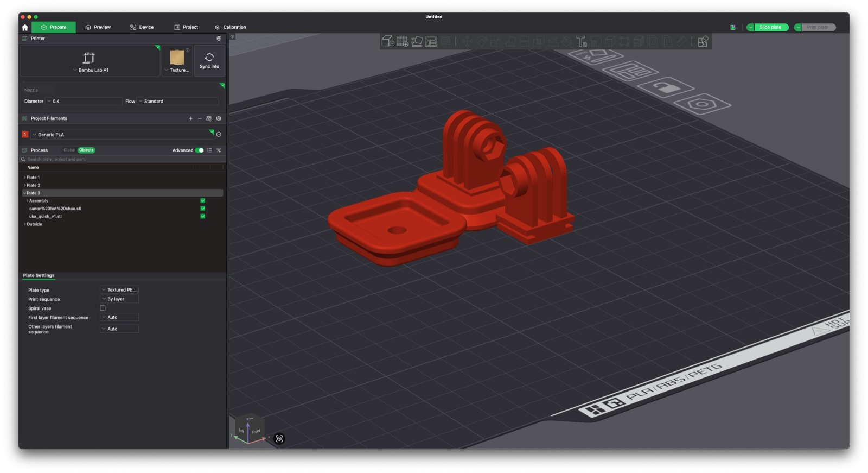
Task: Click the search plate, object and part field
Action: (x=122, y=159)
